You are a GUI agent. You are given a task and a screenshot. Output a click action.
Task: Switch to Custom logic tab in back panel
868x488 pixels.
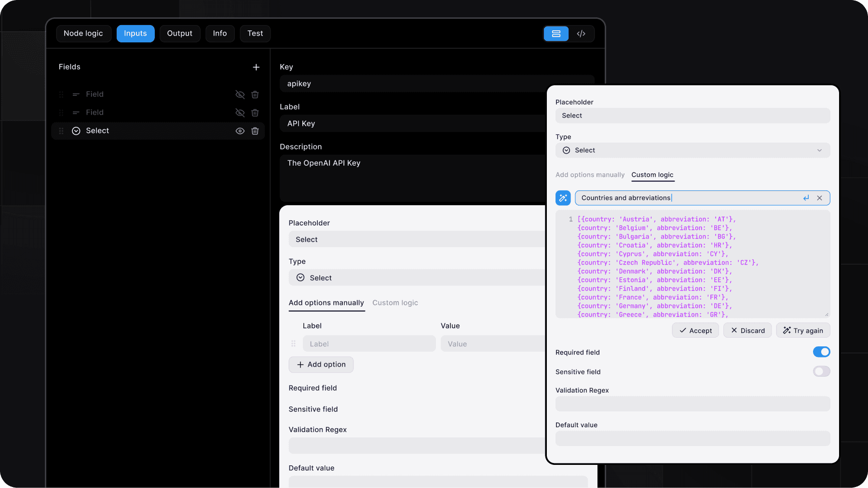tap(395, 303)
